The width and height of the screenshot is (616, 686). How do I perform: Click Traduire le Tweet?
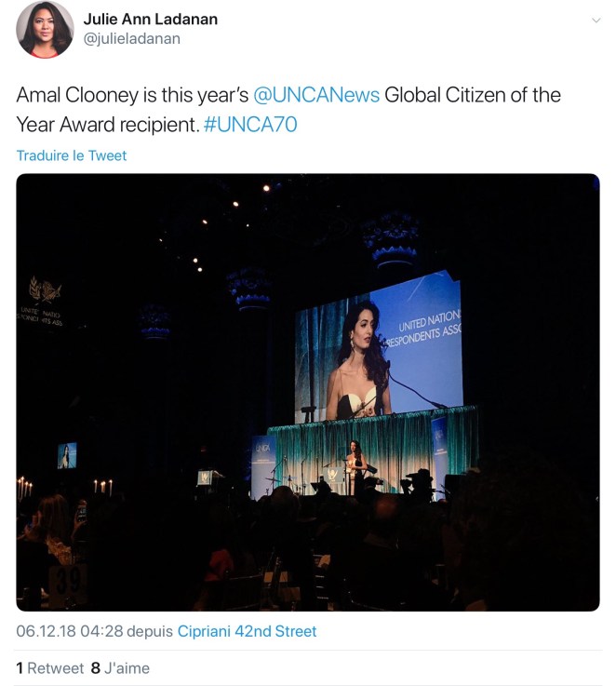click(72, 155)
